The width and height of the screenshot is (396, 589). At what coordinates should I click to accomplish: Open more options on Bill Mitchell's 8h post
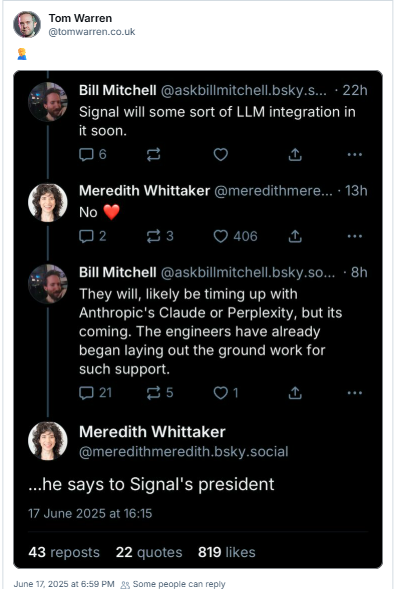355,393
